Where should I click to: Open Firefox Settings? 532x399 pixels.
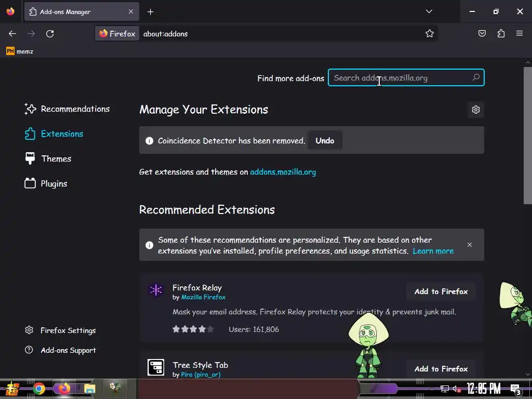click(x=60, y=330)
